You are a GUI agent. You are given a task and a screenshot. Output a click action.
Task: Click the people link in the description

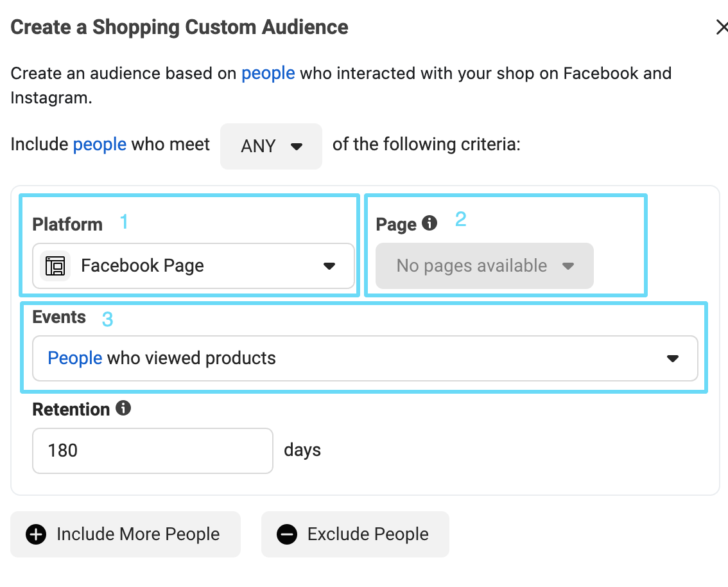tap(268, 73)
